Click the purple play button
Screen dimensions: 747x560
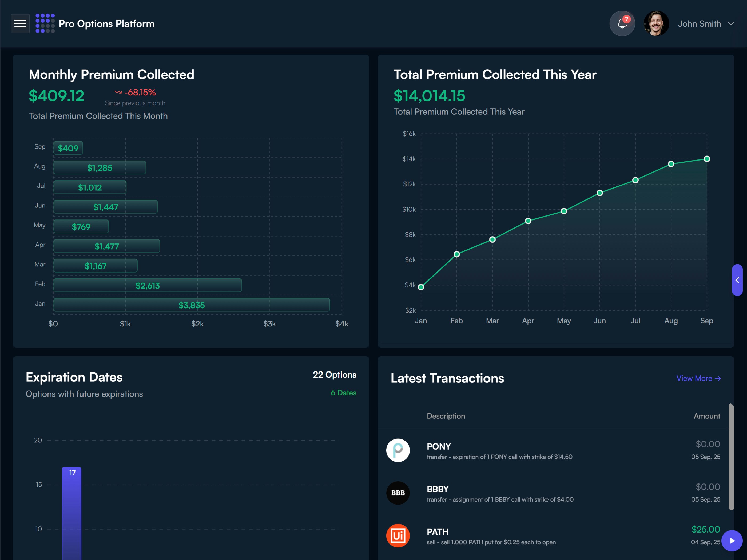click(x=732, y=541)
